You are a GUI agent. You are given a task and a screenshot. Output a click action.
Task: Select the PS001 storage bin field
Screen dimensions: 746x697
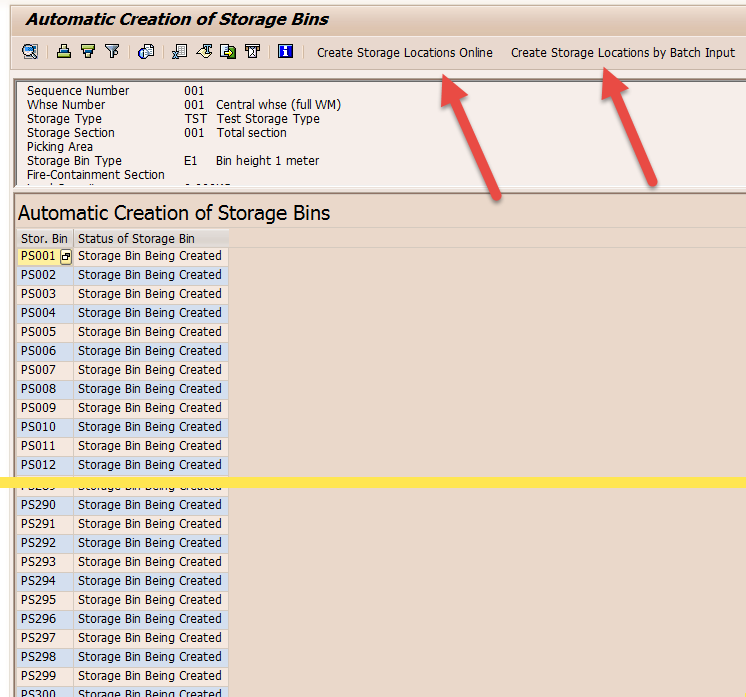[x=38, y=257]
